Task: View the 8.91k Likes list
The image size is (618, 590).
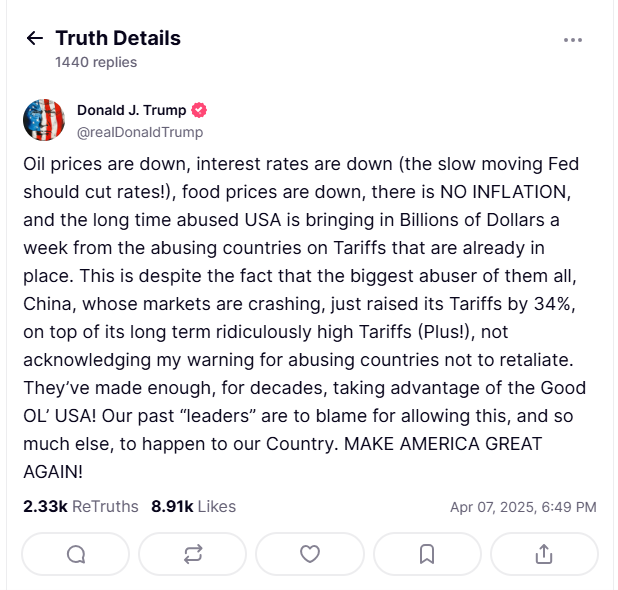Action: 193,507
